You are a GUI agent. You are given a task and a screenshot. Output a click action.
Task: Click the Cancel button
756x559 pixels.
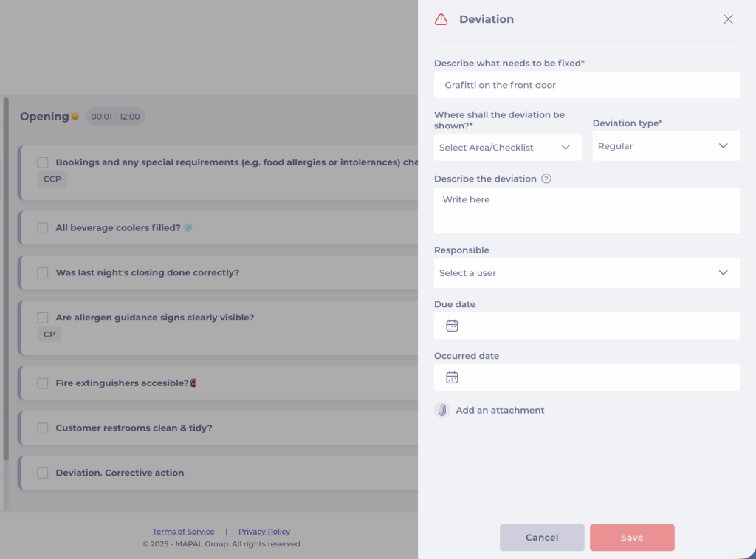tap(542, 538)
